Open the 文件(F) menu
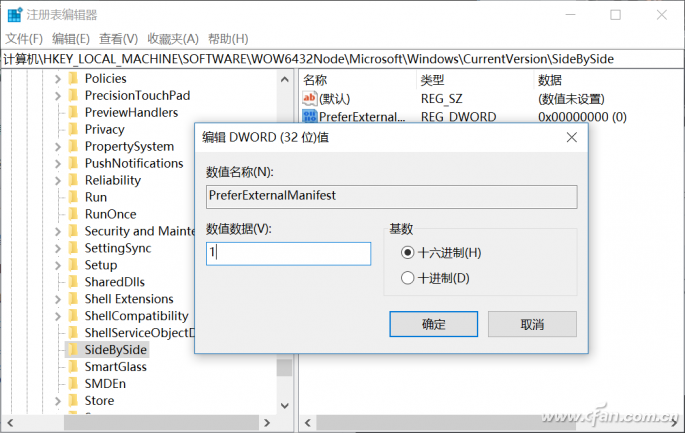 (24, 39)
